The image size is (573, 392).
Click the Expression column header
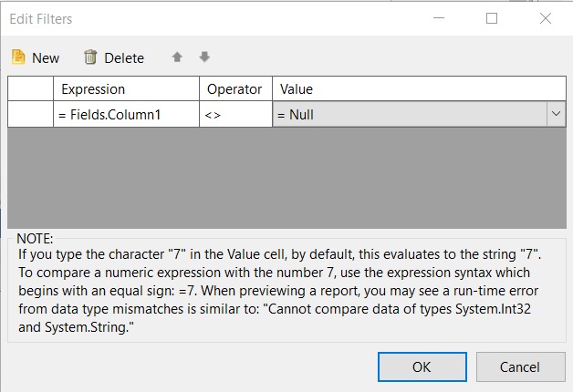126,89
